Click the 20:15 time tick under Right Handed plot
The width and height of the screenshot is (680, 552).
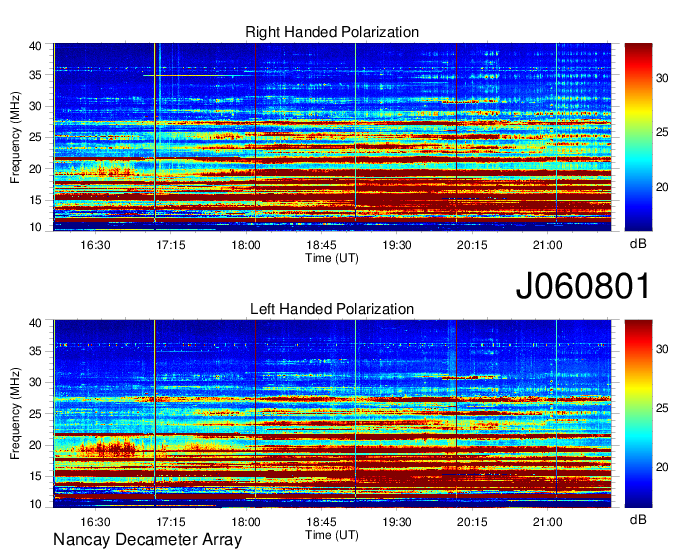(x=472, y=245)
